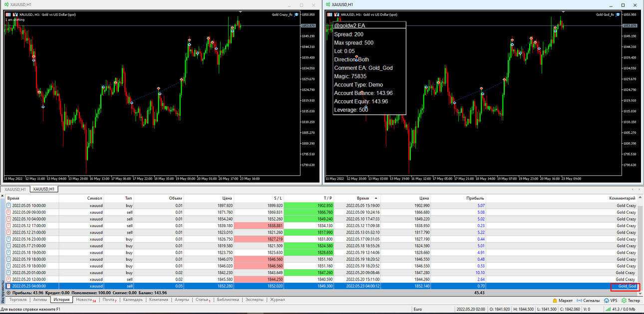Click 'I am working' comment in left chart

[x=14, y=19]
